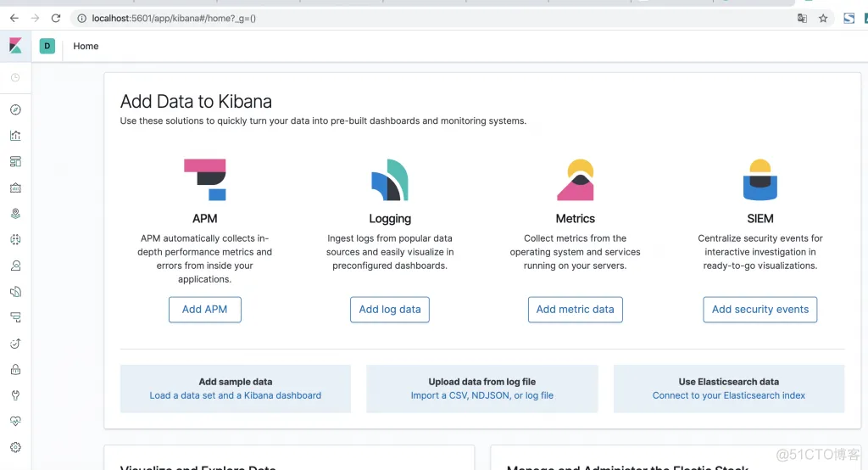Open the Dashboard sidebar icon
The image size is (868, 470).
point(15,161)
